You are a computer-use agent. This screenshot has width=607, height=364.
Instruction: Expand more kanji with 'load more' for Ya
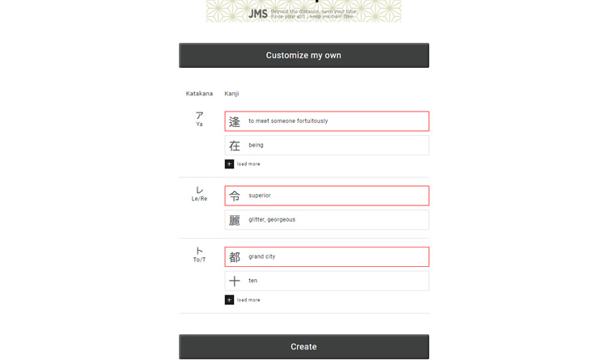[x=248, y=164]
